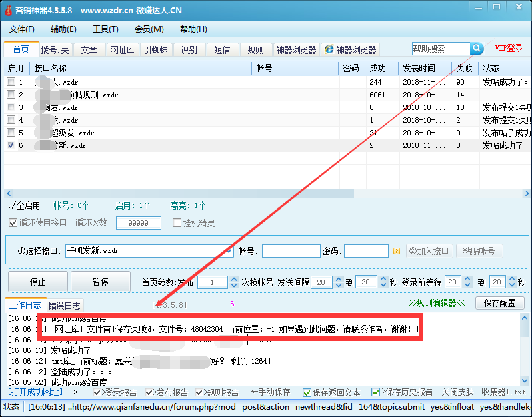This screenshot has height=417, width=532.
Task: Click the app logo in title bar
Action: click(x=8, y=11)
